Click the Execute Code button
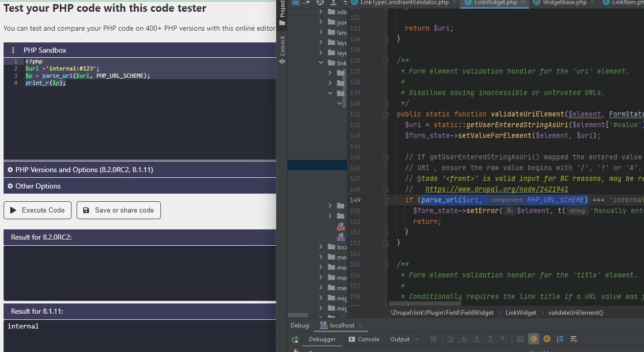Screen dimensions: 644x352 pos(37,210)
